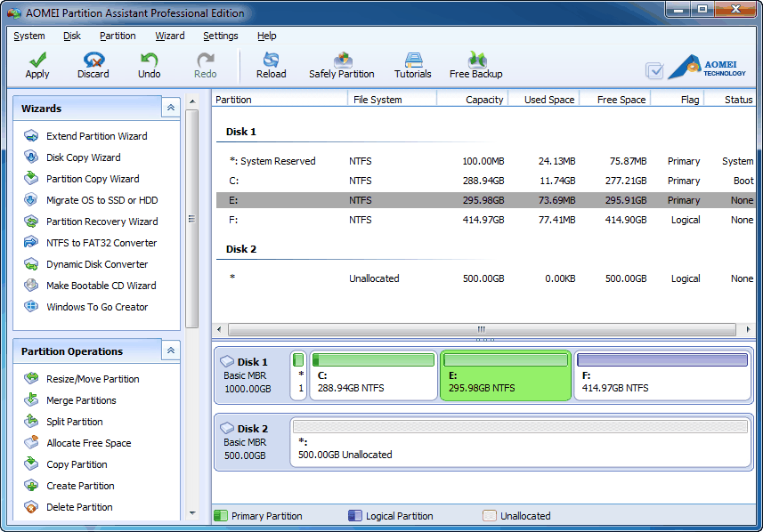This screenshot has height=532, width=763.
Task: Select Disk 2 Unallocated row in list
Action: click(x=485, y=278)
